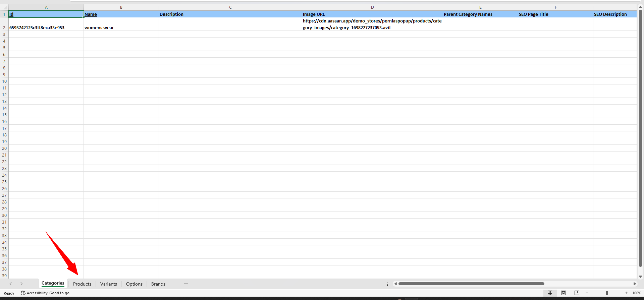Switch to Page Break Preview view
The height and width of the screenshot is (300, 644).
(x=577, y=293)
